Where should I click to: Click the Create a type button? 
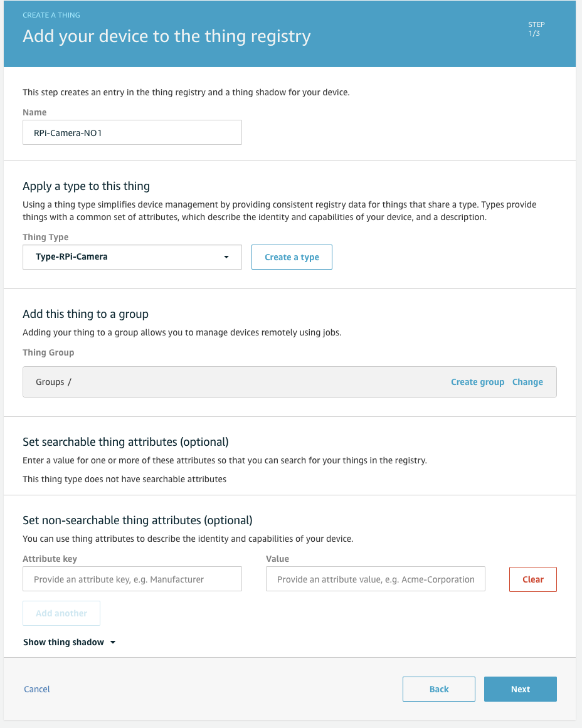click(x=292, y=257)
